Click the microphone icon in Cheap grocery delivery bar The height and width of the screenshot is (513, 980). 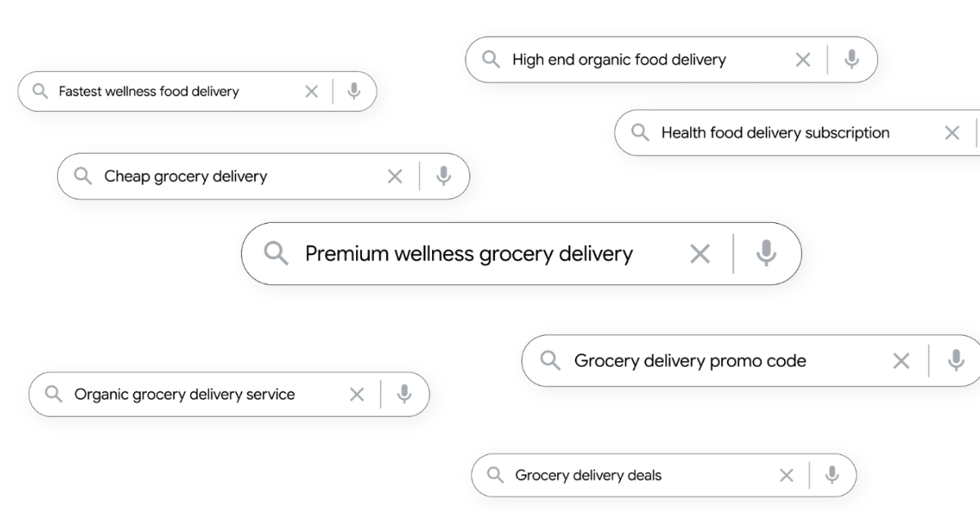(443, 176)
